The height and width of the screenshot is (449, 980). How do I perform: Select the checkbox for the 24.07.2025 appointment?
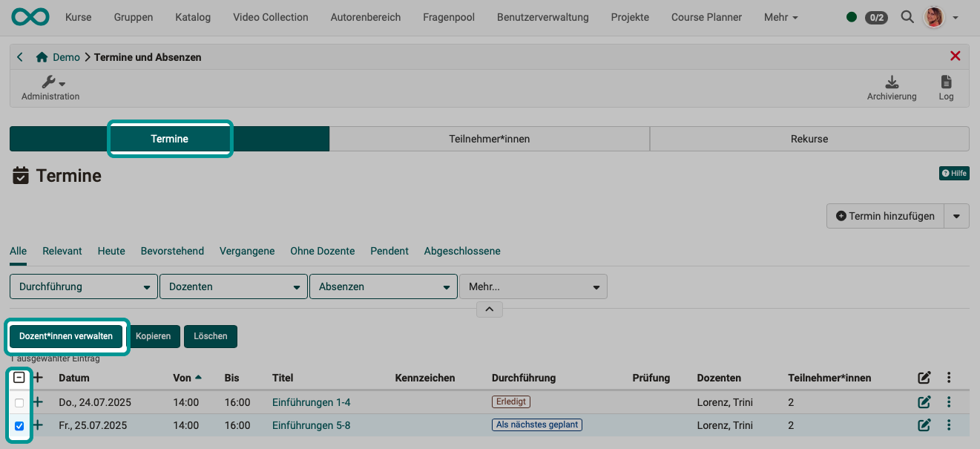pyautogui.click(x=20, y=401)
